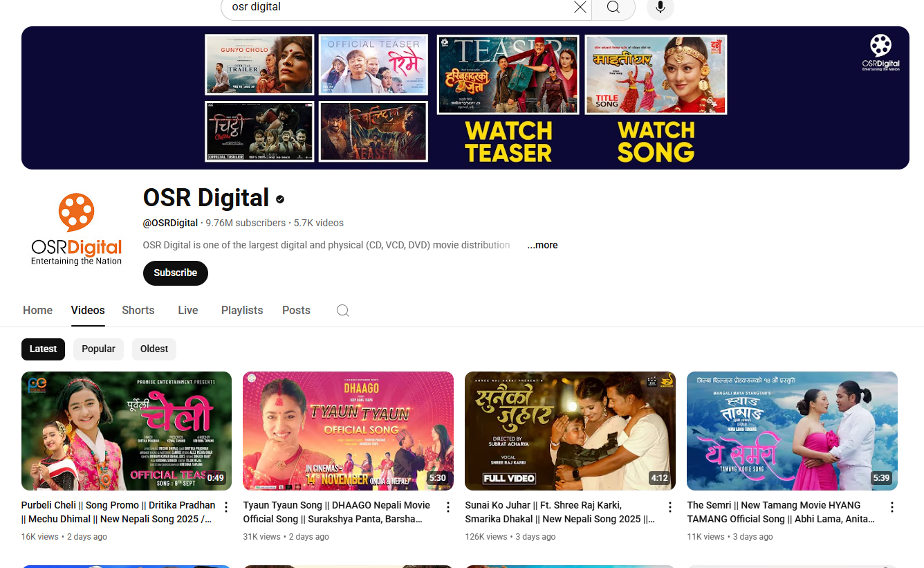924x568 pixels.
Task: Click '126K views • 3 days ago' text
Action: [x=510, y=537]
